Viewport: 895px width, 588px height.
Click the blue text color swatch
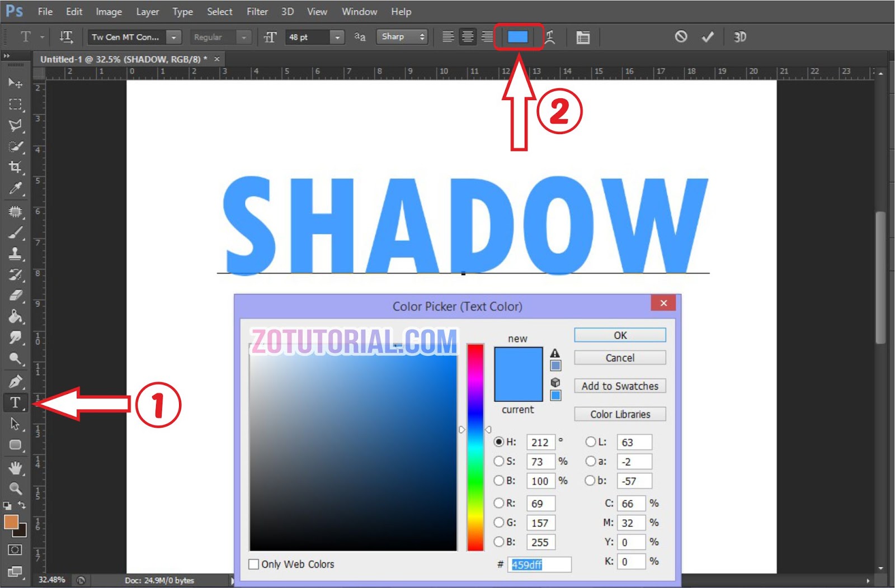517,37
